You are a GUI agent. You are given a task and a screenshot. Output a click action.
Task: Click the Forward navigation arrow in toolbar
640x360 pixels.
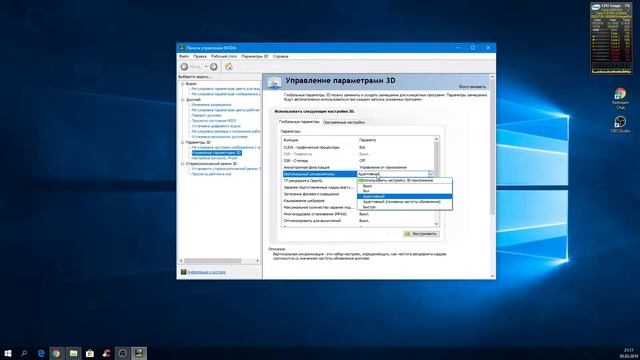(x=213, y=67)
